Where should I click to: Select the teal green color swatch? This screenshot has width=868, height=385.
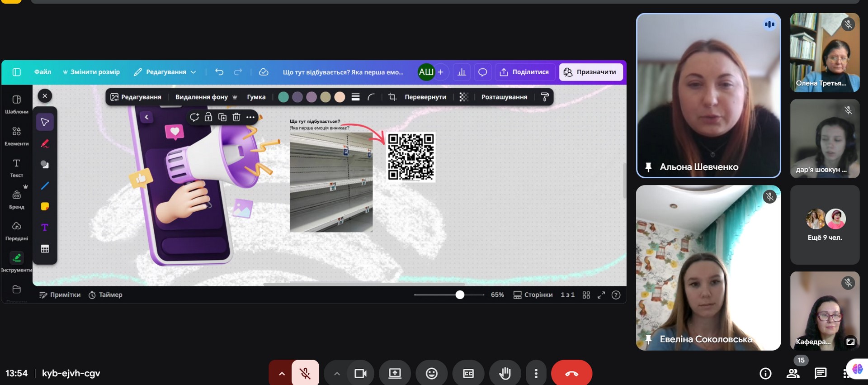pos(283,97)
